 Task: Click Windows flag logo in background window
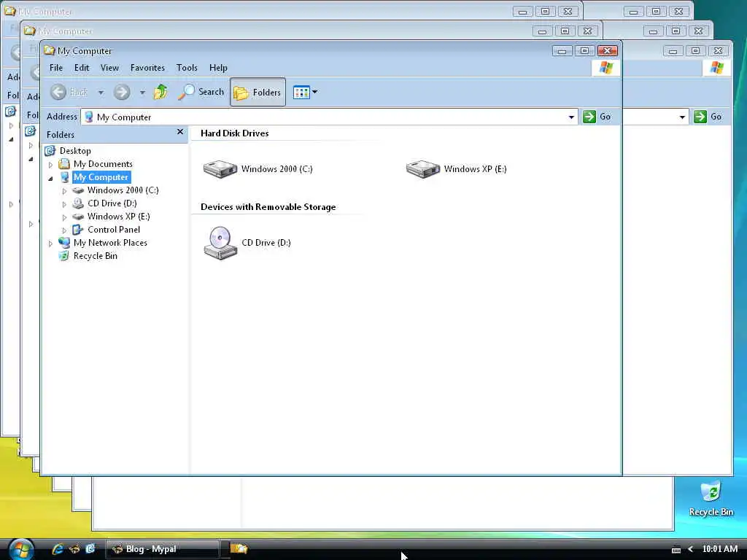717,68
